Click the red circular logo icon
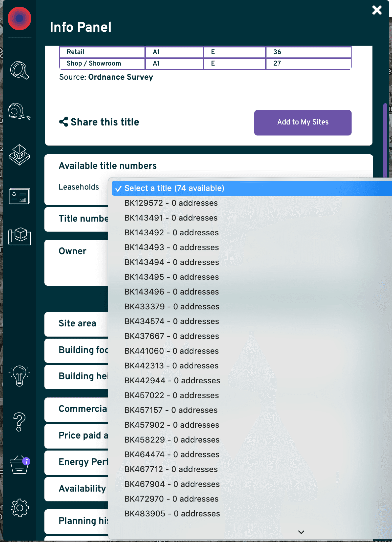The height and width of the screenshot is (542, 392). click(19, 19)
